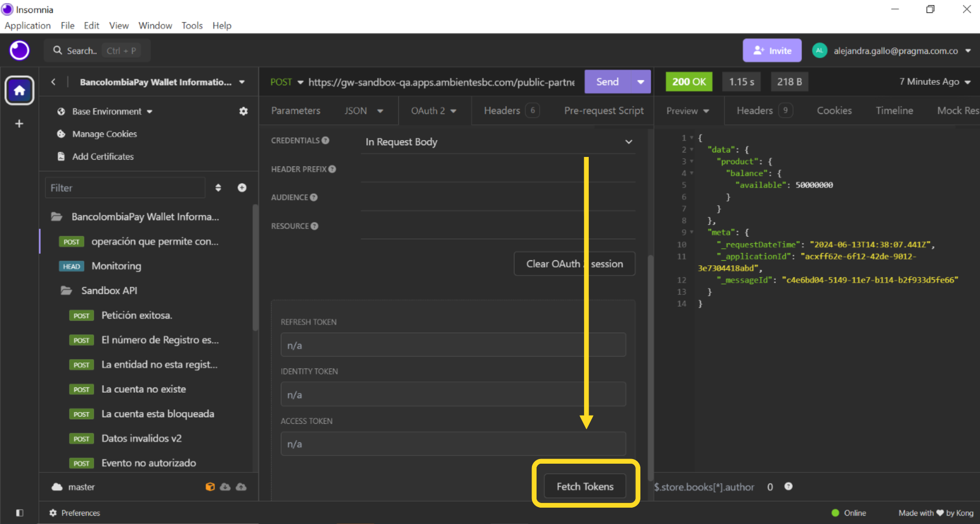Click the Manage Cookies cookie icon
Viewport: 980px width, 524px height.
pos(61,134)
